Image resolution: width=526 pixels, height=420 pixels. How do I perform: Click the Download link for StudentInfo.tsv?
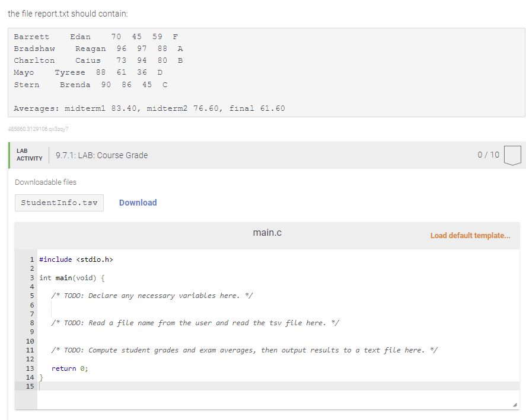point(138,203)
